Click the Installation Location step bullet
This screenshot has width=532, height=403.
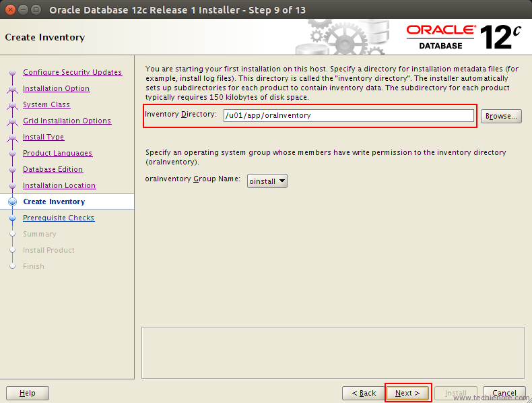tap(13, 186)
